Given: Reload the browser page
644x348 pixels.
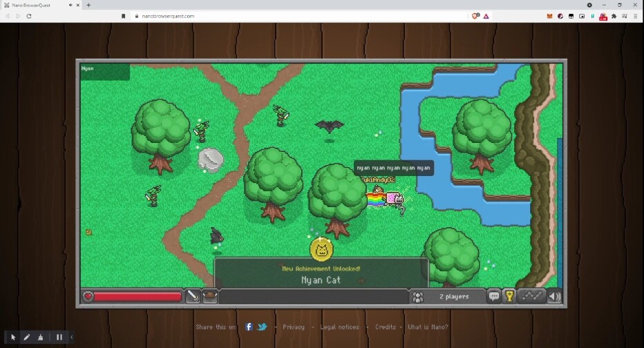Looking at the screenshot, I should [29, 16].
